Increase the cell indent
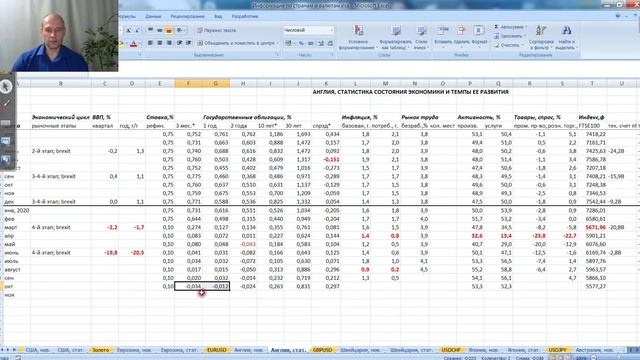640x360 pixels. click(x=189, y=43)
